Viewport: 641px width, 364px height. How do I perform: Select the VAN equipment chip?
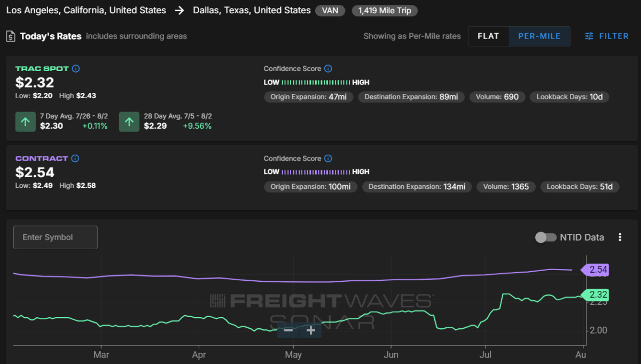pos(330,11)
